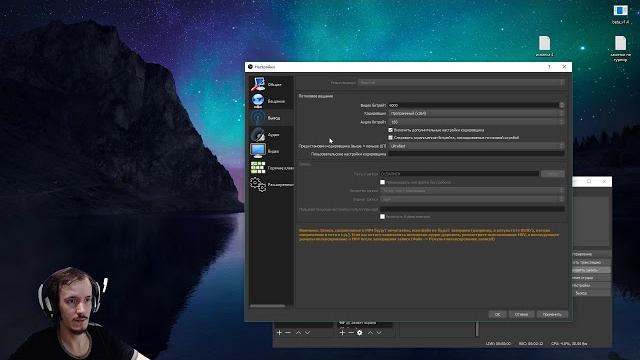Open the Video (Видео) monitor icon section
Screen dimensions: 640x360
coord(271,151)
